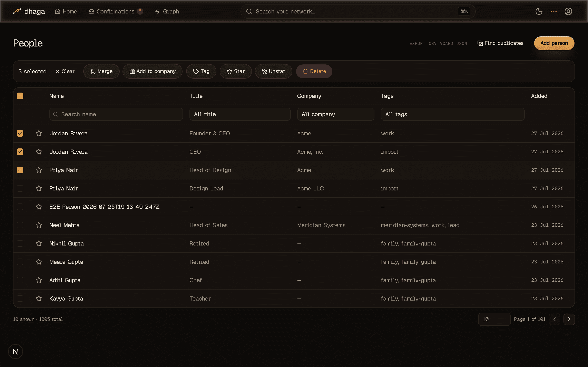
Task: Uncheck the first Jordan Rivera checkbox
Action: (x=20, y=133)
